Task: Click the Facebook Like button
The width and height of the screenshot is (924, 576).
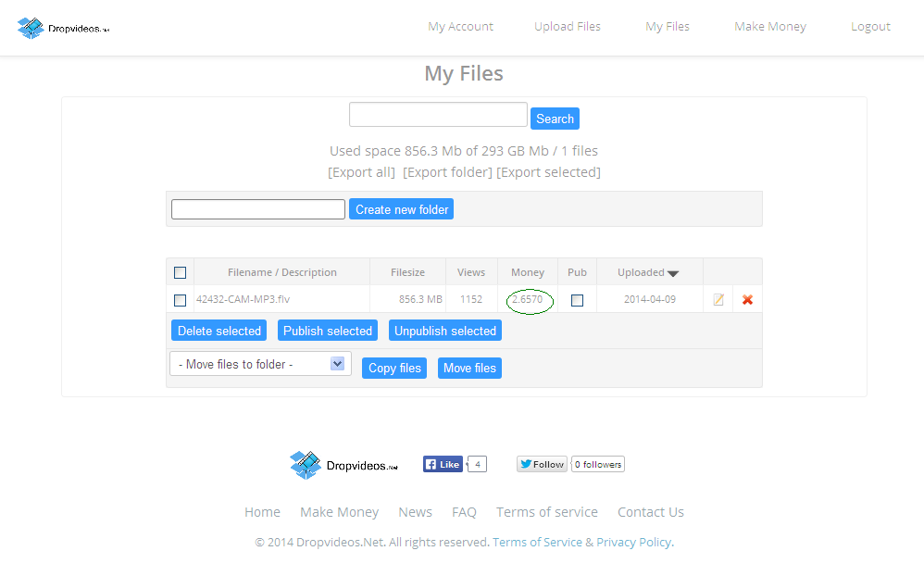Action: click(x=443, y=464)
